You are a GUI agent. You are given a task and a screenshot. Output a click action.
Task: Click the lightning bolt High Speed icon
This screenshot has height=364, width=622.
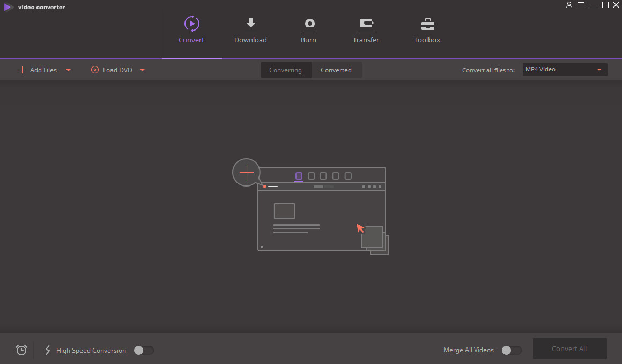[47, 350]
